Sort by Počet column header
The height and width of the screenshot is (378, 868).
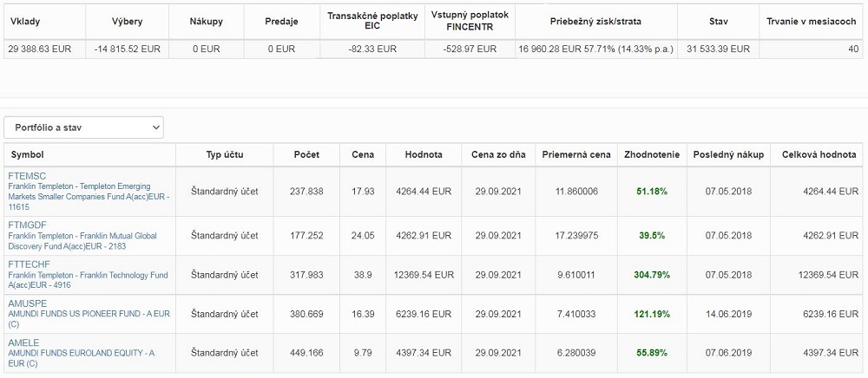306,154
